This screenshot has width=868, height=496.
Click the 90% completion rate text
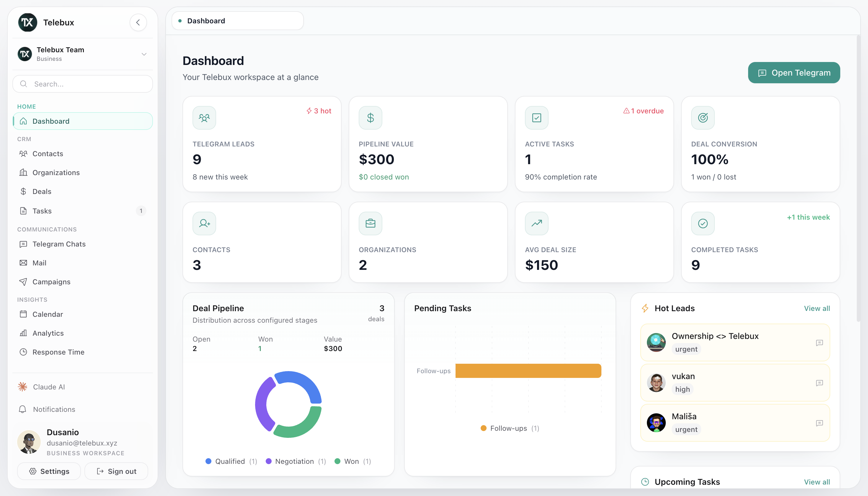[x=561, y=177]
